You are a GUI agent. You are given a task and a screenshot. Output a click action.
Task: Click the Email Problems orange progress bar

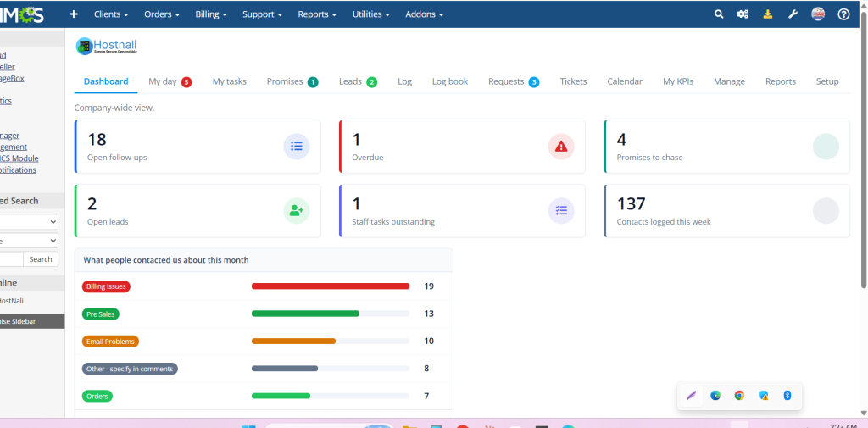293,341
